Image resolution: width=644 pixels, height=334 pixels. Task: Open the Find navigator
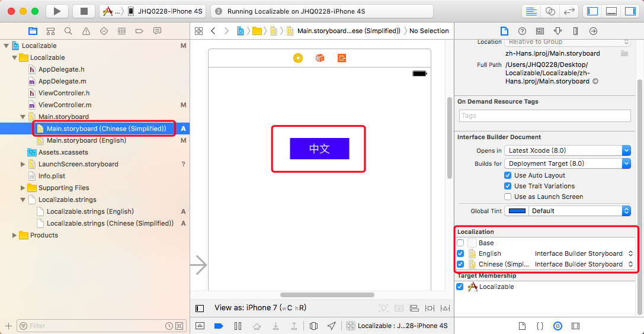68,31
